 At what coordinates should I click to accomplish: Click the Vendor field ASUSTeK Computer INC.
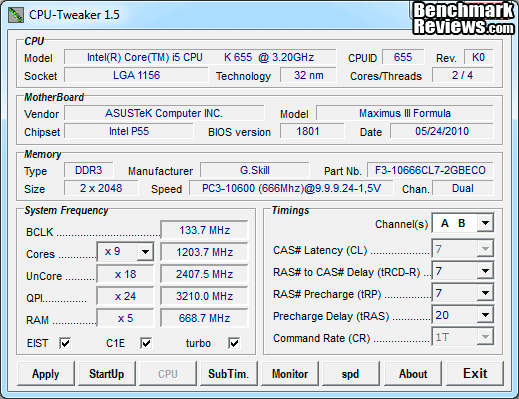[x=164, y=113]
